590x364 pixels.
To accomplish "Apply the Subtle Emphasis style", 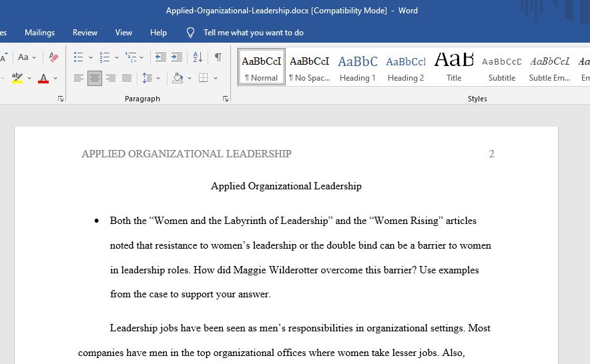I will pyautogui.click(x=550, y=67).
